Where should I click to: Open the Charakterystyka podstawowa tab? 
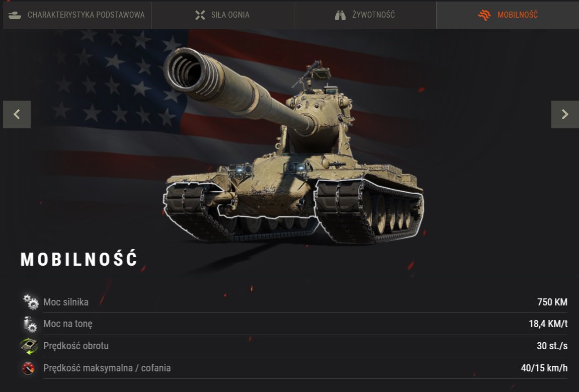pyautogui.click(x=77, y=15)
